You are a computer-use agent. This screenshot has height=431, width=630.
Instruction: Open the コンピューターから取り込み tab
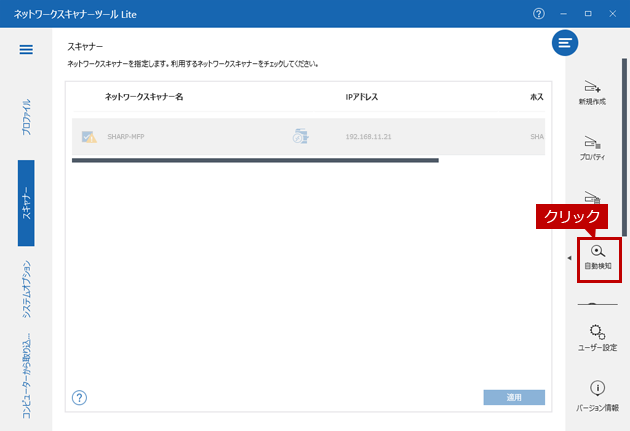(26, 376)
